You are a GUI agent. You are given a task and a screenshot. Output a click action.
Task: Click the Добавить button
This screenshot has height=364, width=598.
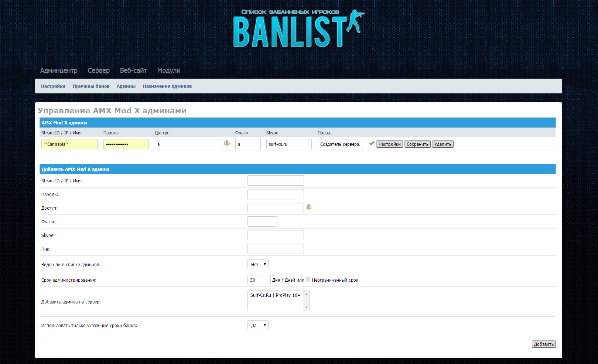(x=544, y=344)
